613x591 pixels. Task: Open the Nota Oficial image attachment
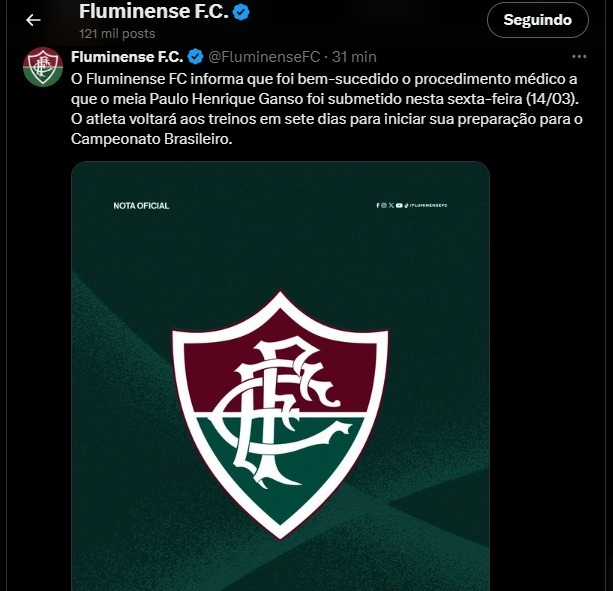coord(280,376)
